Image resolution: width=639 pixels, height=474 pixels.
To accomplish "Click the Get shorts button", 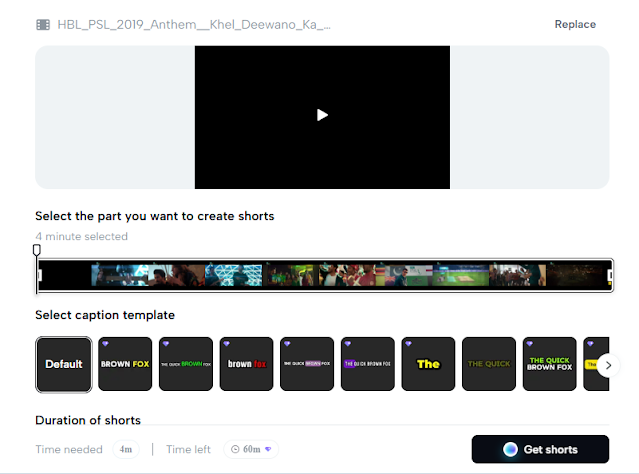I will (x=540, y=449).
